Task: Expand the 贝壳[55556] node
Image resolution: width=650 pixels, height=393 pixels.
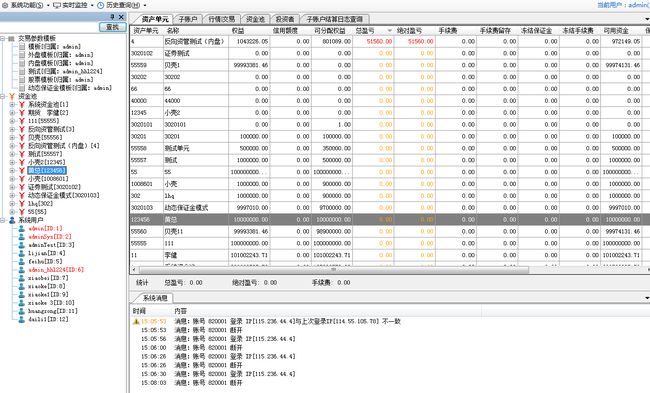Action: [12, 138]
